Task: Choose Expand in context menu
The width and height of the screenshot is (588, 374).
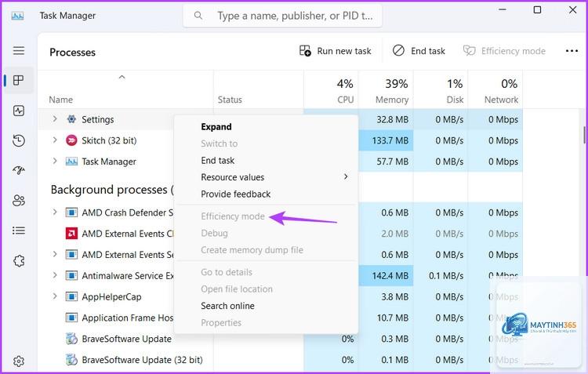Action: pyautogui.click(x=216, y=127)
